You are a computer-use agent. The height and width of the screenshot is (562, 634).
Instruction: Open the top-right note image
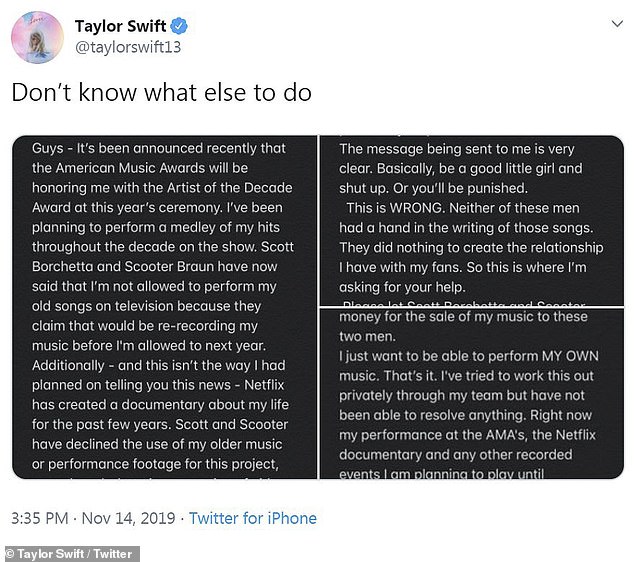[471, 220]
